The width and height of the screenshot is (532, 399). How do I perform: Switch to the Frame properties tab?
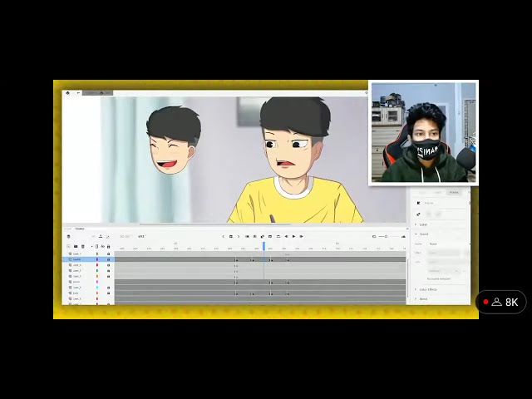(x=454, y=192)
